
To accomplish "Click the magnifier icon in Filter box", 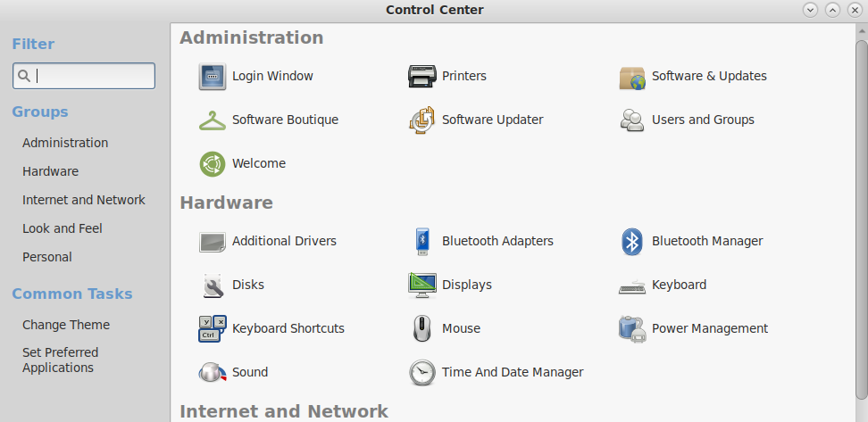I will pos(24,76).
